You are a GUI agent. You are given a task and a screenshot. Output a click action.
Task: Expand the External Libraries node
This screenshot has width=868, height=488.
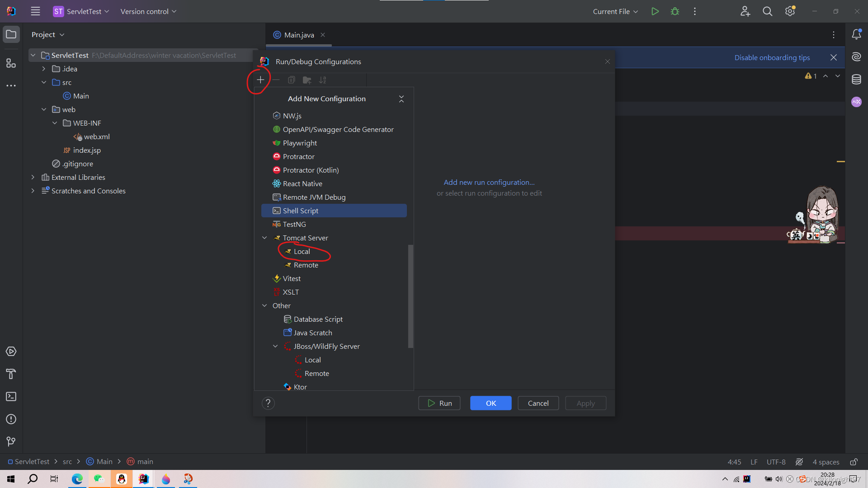(x=33, y=177)
